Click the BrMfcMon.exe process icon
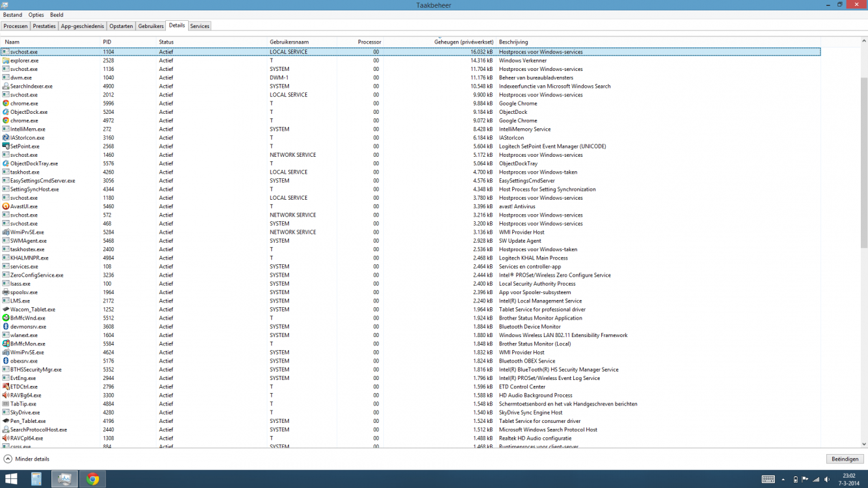 [6, 344]
